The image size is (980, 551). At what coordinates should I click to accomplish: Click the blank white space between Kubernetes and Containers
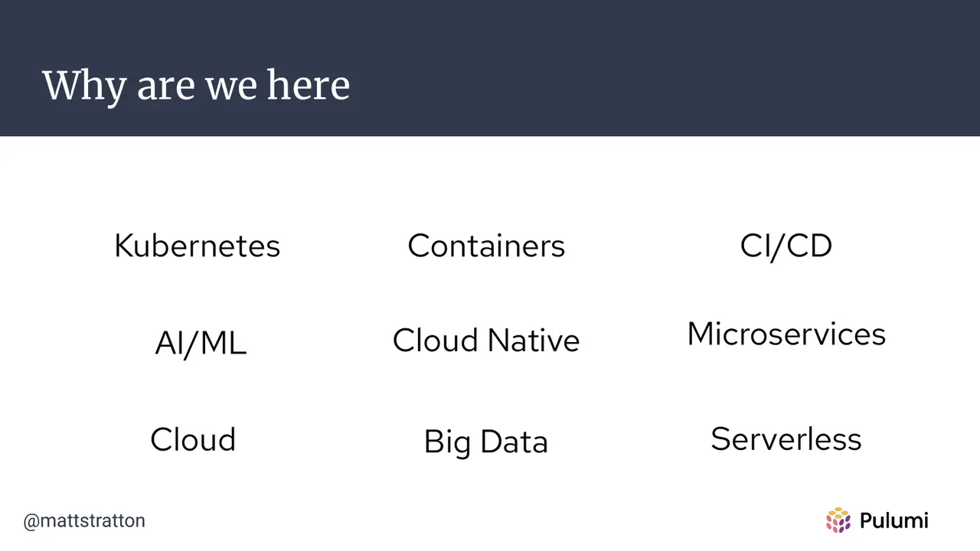tap(344, 246)
